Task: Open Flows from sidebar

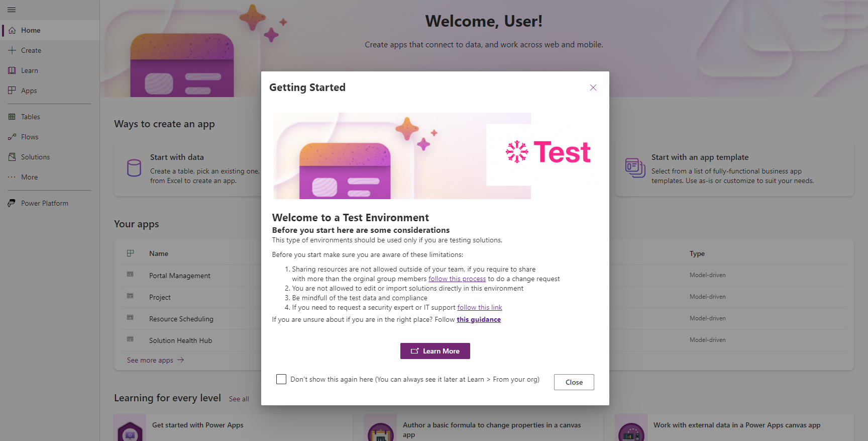Action: pyautogui.click(x=50, y=137)
